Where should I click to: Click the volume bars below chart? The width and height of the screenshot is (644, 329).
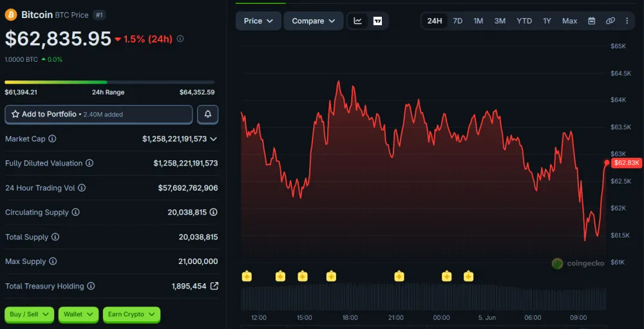(x=423, y=297)
